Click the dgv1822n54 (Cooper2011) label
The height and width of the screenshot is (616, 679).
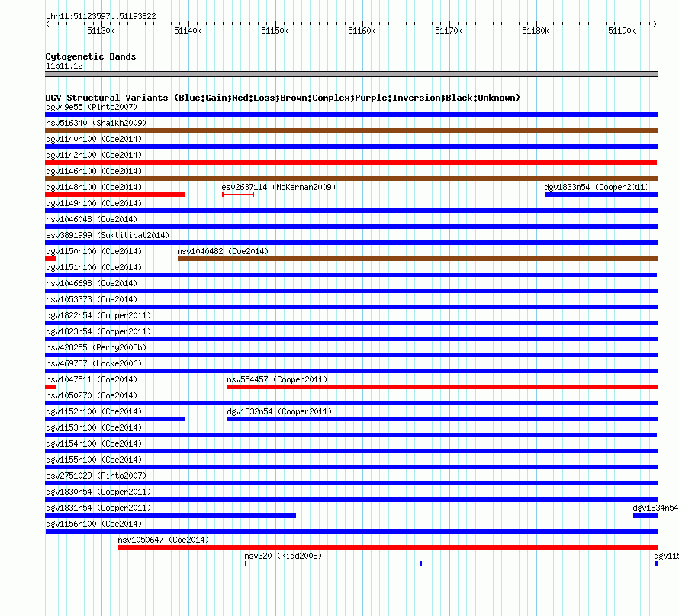tap(98, 315)
